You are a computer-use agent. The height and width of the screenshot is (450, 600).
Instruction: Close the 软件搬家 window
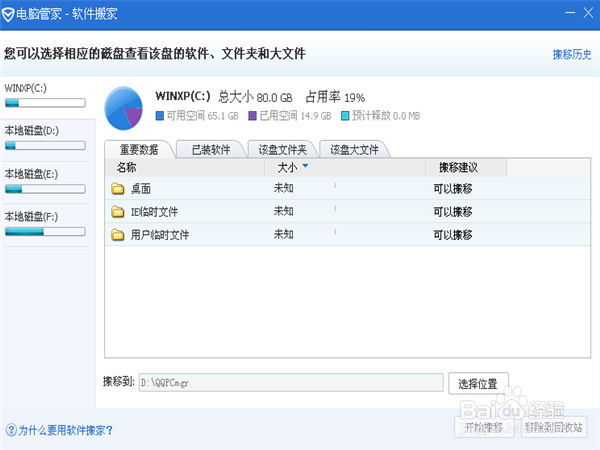point(589,13)
